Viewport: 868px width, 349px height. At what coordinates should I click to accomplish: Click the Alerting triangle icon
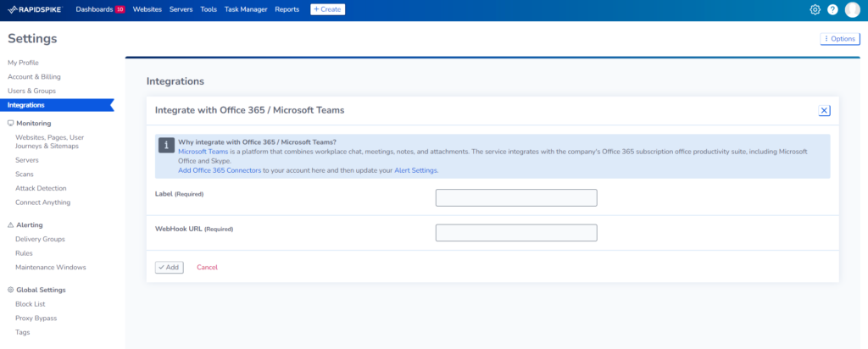(10, 225)
